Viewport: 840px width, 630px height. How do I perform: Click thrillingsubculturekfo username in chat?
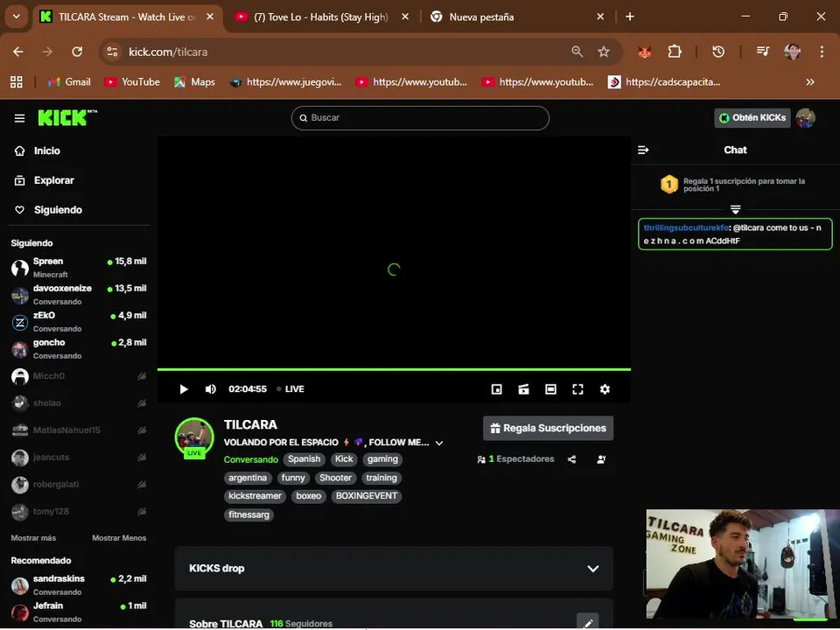pyautogui.click(x=686, y=227)
